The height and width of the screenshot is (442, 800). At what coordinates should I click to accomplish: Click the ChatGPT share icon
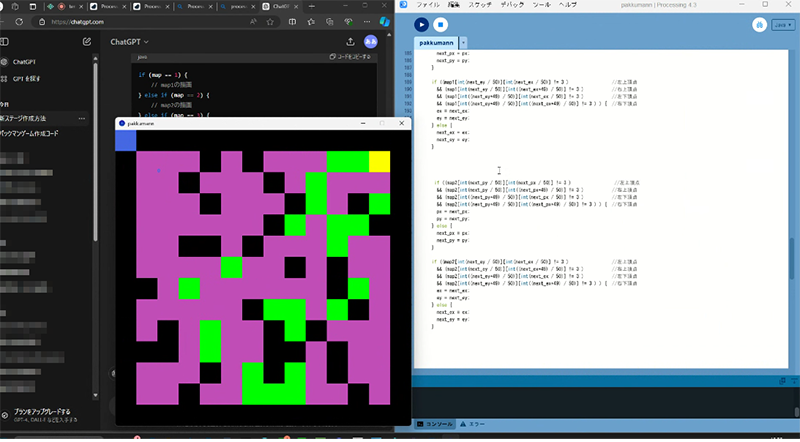point(350,42)
